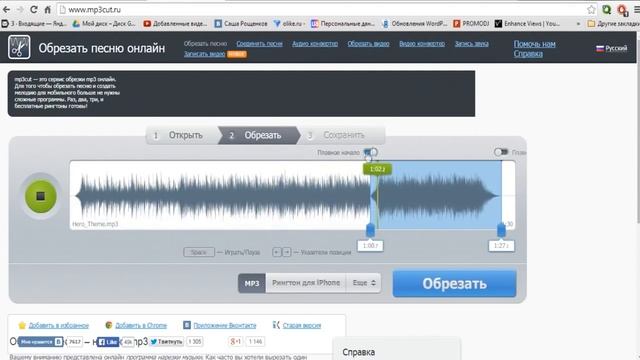This screenshot has height=360, width=640.
Task: Select step 2 Обрезать tab
Action: point(259,135)
